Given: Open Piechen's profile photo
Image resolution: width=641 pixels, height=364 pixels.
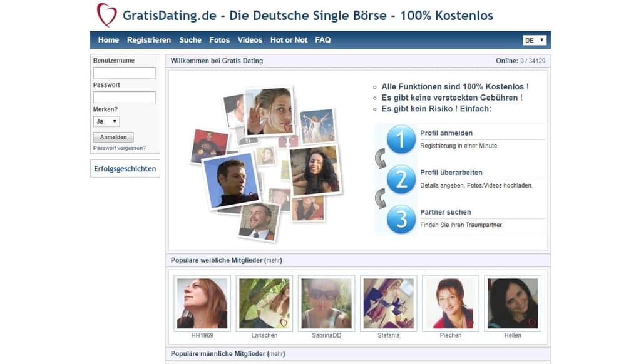Looking at the screenshot, I should [x=451, y=303].
